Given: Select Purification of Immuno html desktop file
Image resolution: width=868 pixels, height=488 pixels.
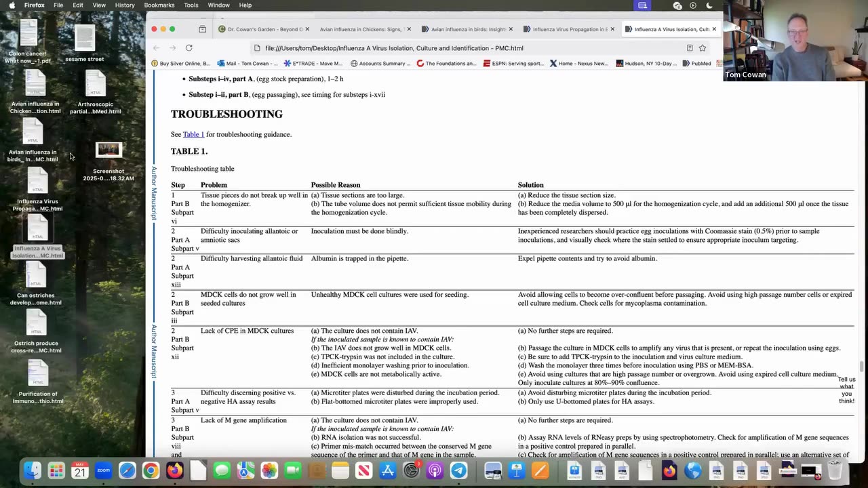Looking at the screenshot, I should pyautogui.click(x=38, y=382).
